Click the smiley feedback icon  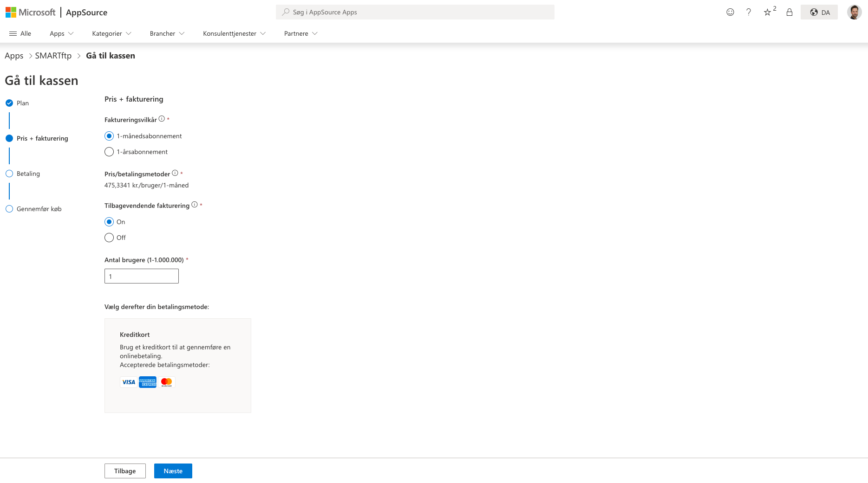[x=730, y=12]
